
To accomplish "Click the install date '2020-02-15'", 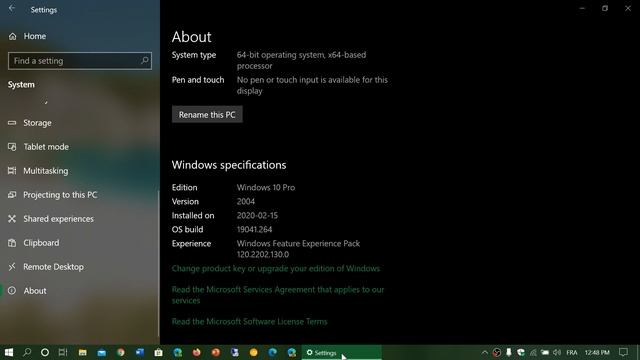I will [x=257, y=216].
